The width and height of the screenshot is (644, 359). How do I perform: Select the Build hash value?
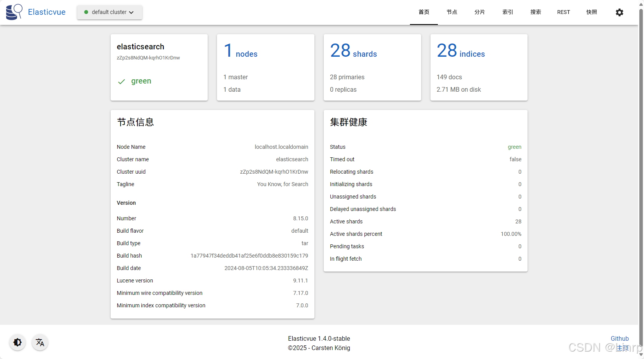point(249,256)
